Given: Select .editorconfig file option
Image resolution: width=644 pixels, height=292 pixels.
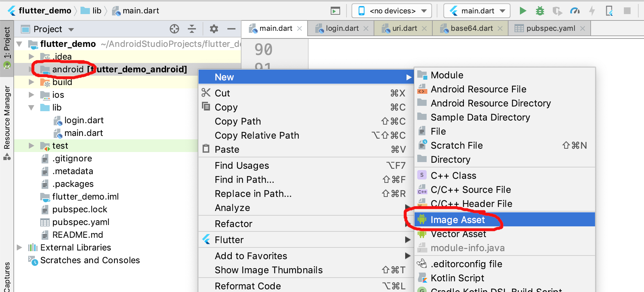Looking at the screenshot, I should tap(505, 264).
